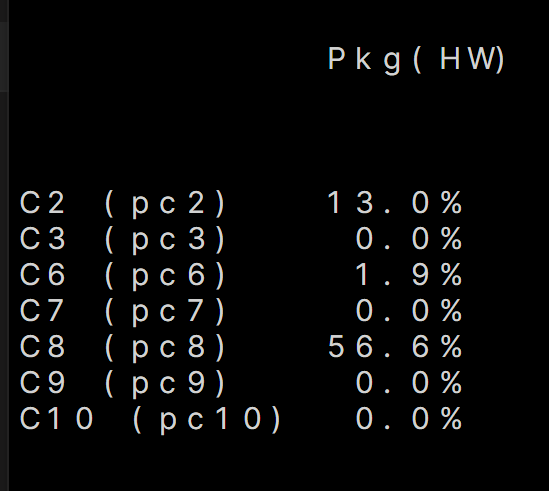Select the C6 (pc6) row label

(x=122, y=276)
